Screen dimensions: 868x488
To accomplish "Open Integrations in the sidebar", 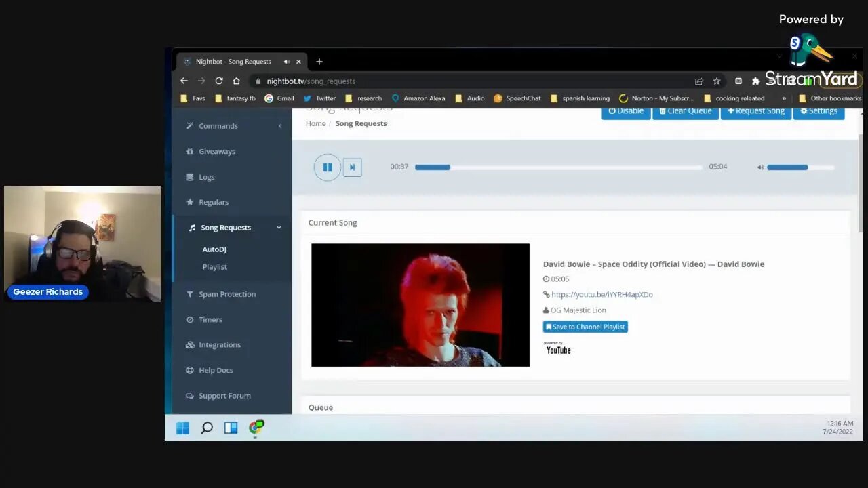I will click(220, 345).
